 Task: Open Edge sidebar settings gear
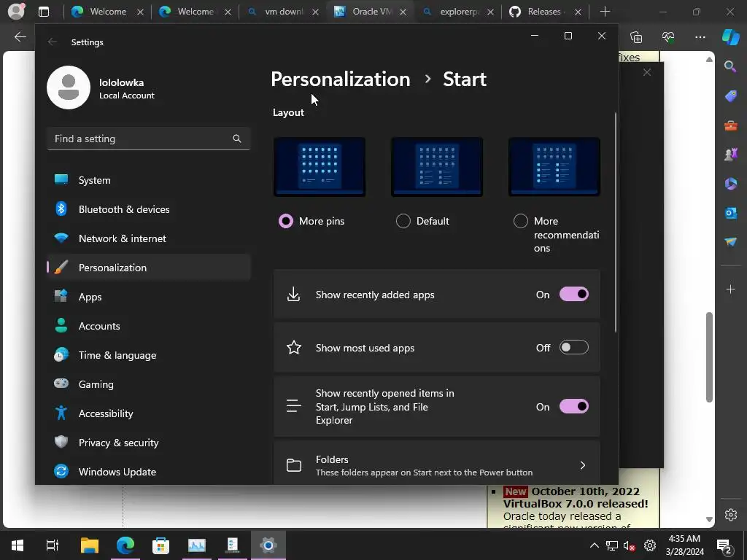(730, 514)
